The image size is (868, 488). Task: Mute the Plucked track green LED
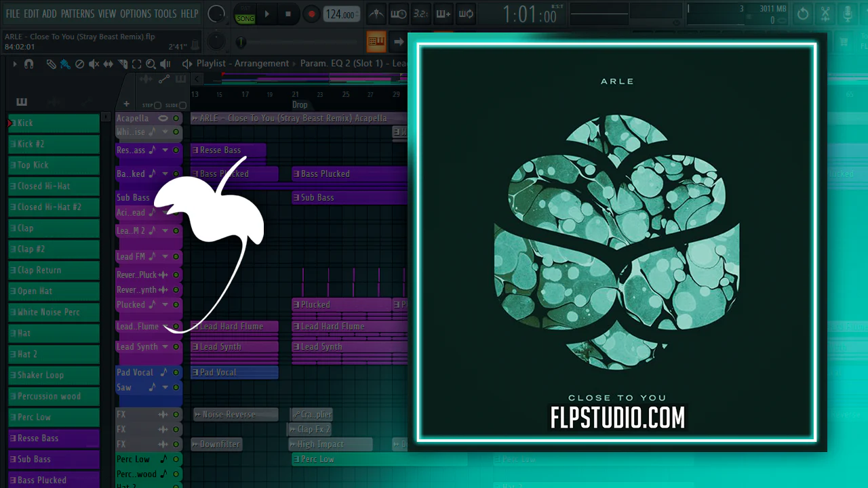point(176,305)
